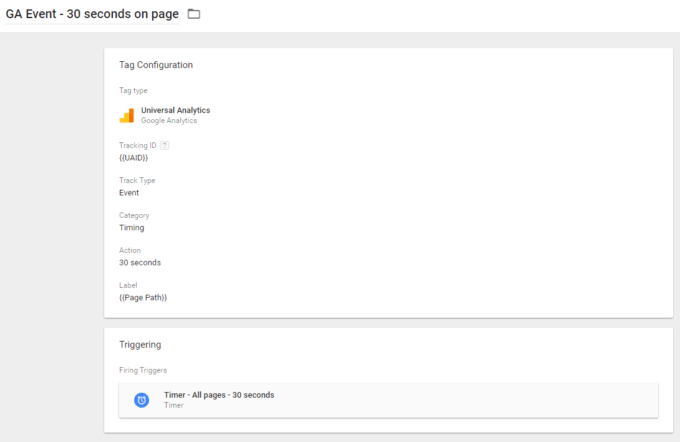Click the 'Firing Triggers' label

pyautogui.click(x=143, y=370)
